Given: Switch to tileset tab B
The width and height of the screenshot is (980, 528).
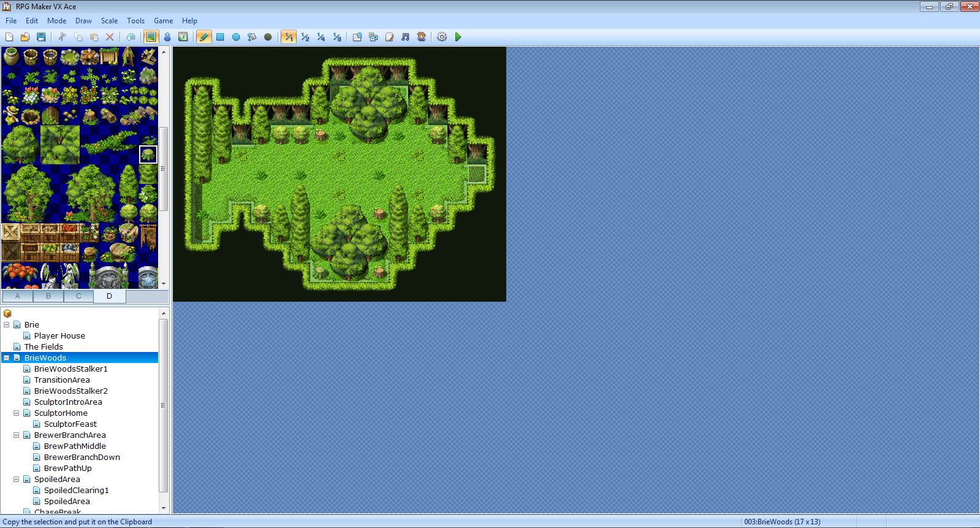Looking at the screenshot, I should (48, 296).
